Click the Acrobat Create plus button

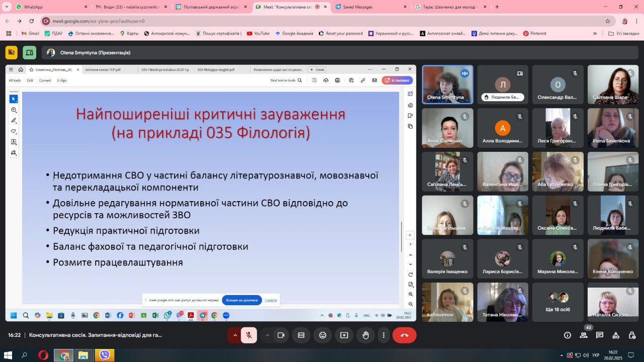tap(317, 69)
